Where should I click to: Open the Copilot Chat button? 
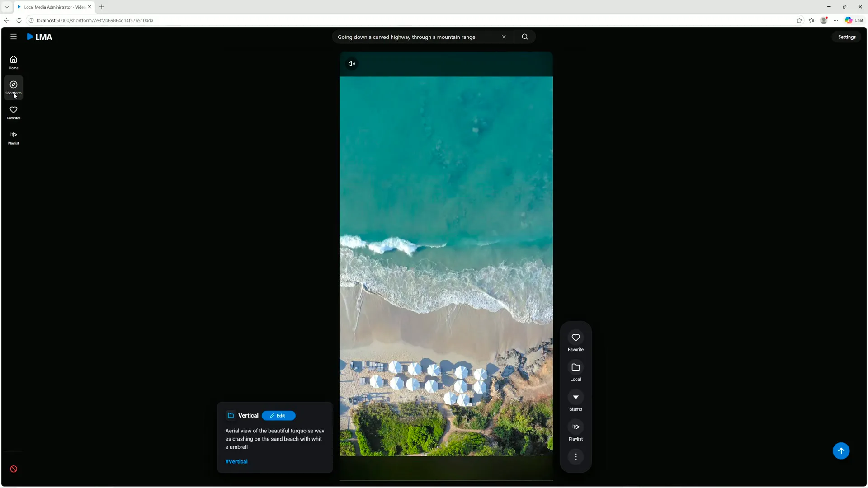[854, 20]
